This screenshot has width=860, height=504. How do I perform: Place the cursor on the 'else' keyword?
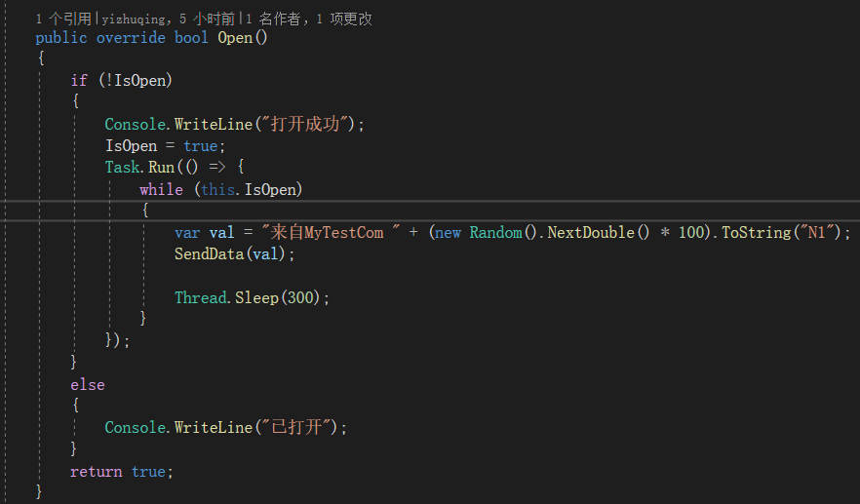pos(88,385)
